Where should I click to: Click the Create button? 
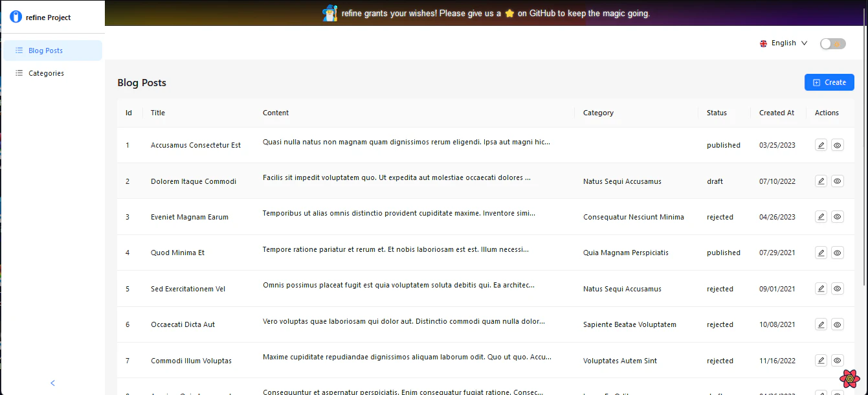pyautogui.click(x=829, y=82)
